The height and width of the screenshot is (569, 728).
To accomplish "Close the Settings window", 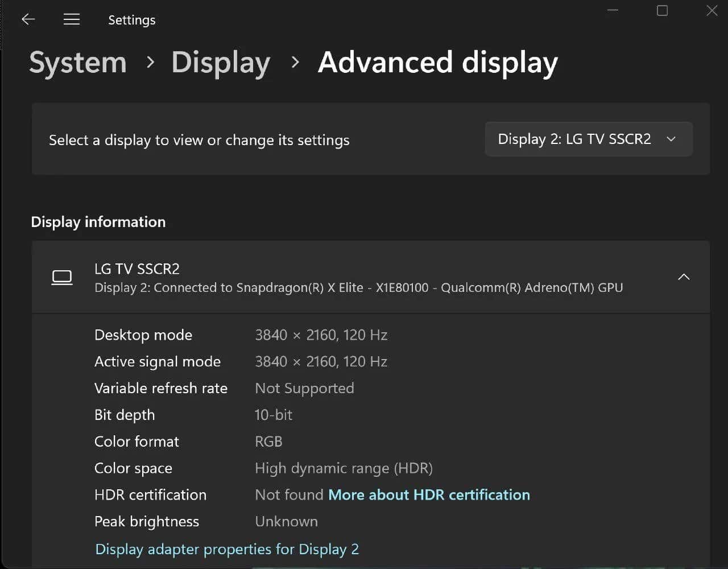I will (x=712, y=11).
